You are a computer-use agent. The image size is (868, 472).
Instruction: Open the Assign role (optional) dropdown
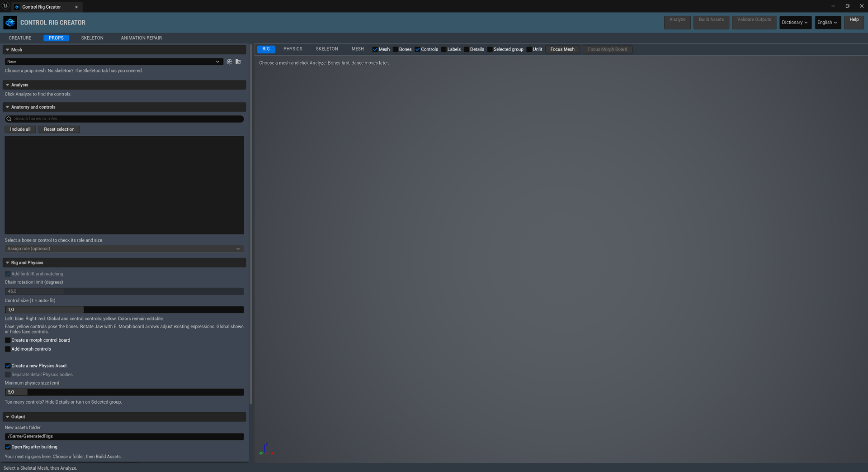[124, 249]
